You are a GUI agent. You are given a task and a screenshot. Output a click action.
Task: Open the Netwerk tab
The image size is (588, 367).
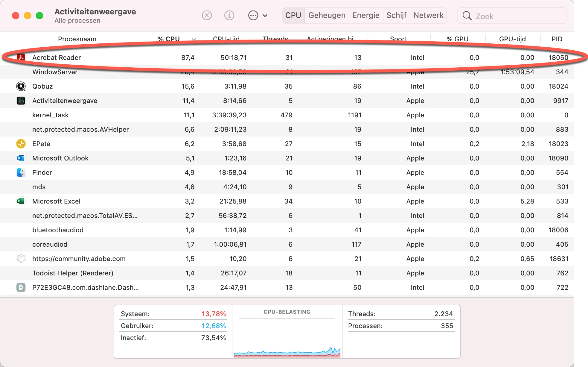click(428, 15)
